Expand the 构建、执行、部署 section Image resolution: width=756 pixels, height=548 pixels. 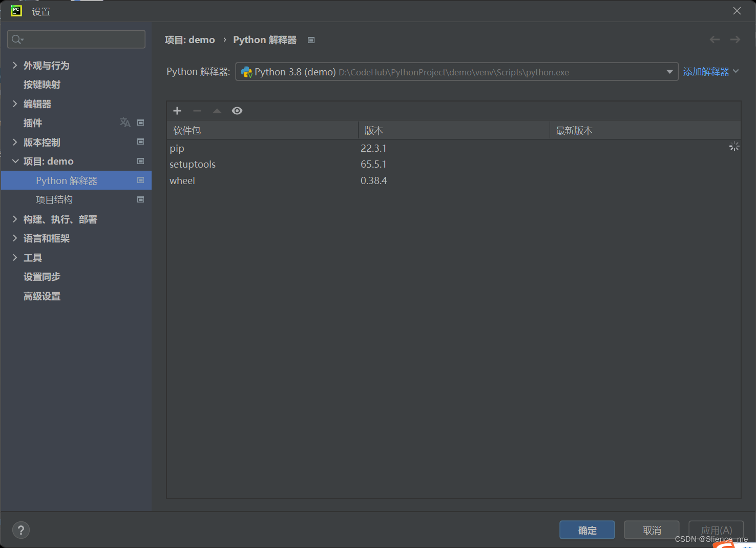tap(15, 219)
